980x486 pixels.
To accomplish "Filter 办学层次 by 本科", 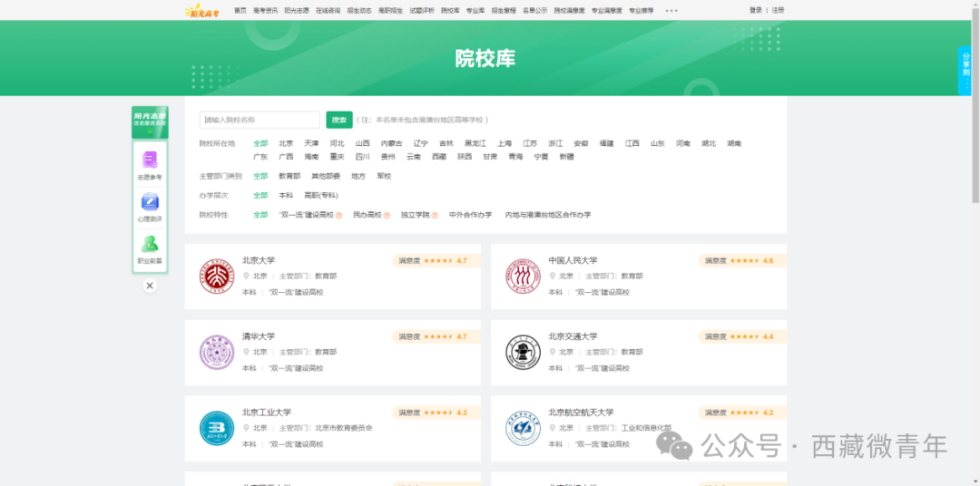I will [x=286, y=196].
